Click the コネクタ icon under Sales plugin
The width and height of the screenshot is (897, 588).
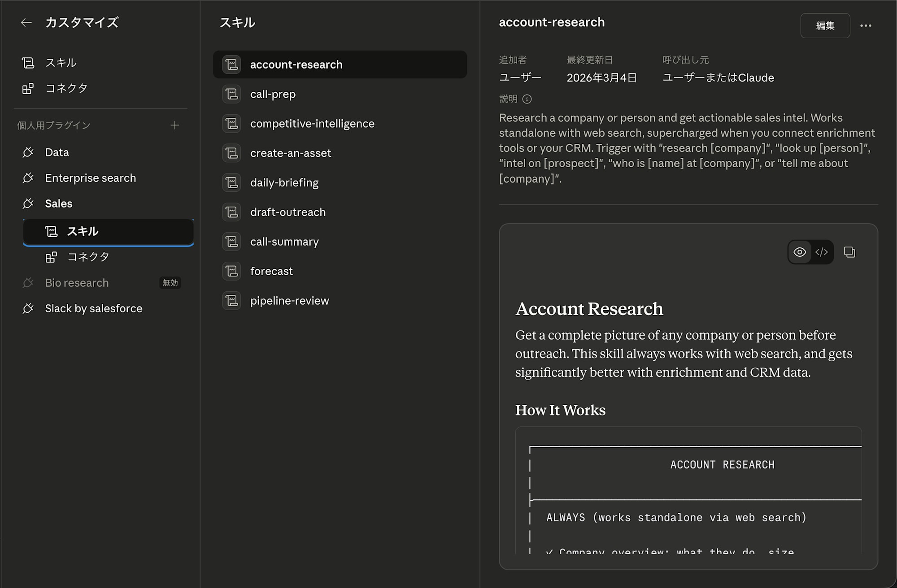[51, 257]
